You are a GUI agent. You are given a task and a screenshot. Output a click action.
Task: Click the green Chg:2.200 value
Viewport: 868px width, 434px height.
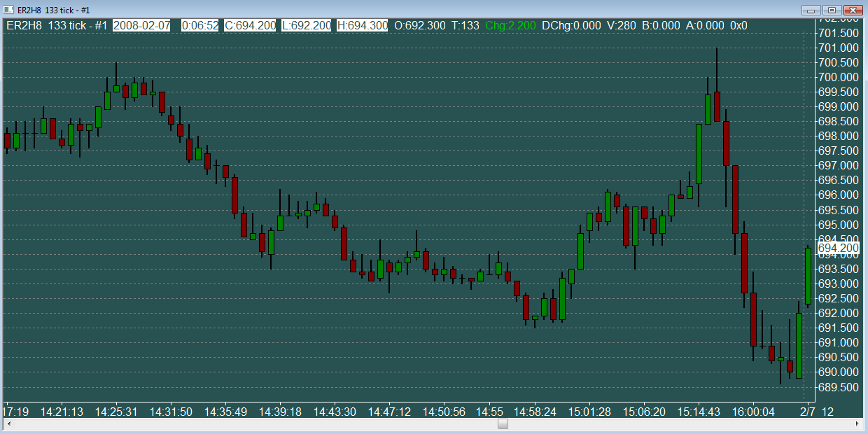point(510,25)
